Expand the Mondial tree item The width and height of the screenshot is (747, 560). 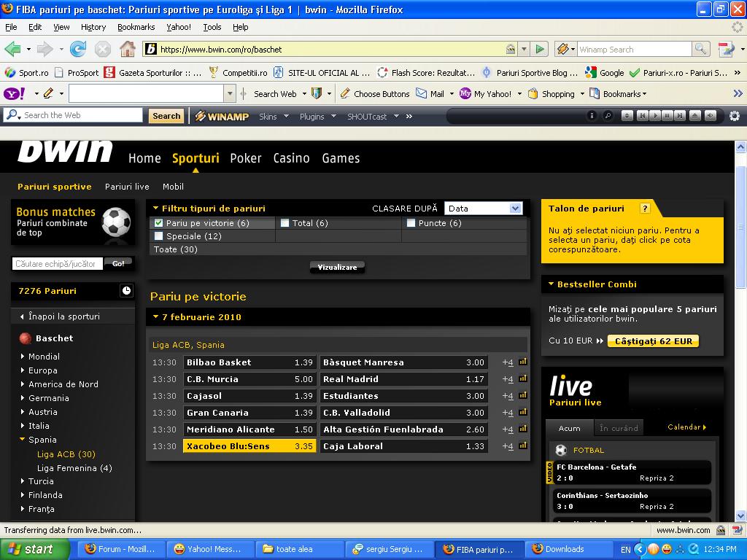[23, 356]
